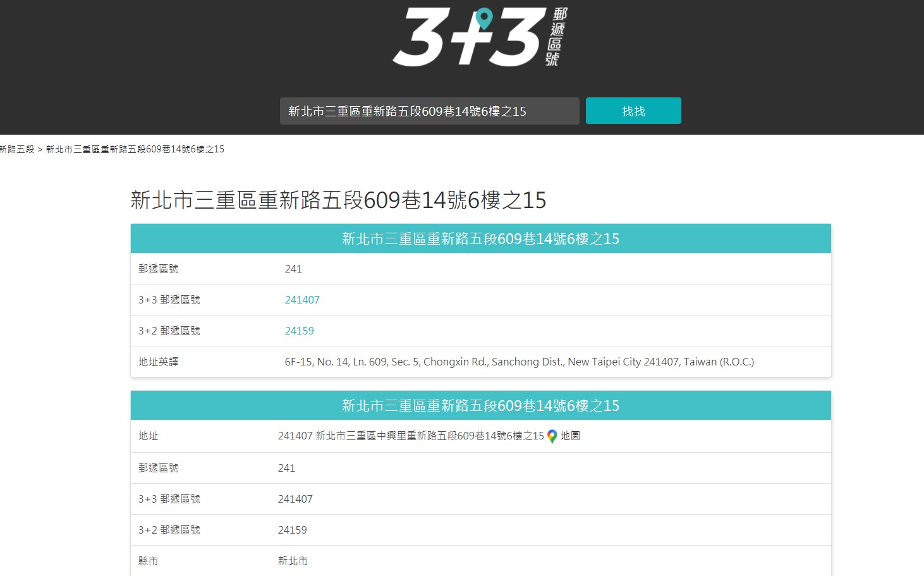Viewport: 924px width, 576px height.
Task: Click the 3+3 郵遞區號 site logo
Action: [x=480, y=37]
